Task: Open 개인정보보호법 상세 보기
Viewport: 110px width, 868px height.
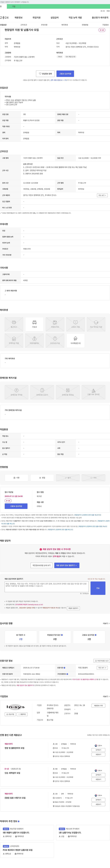Action: click(41, 565)
